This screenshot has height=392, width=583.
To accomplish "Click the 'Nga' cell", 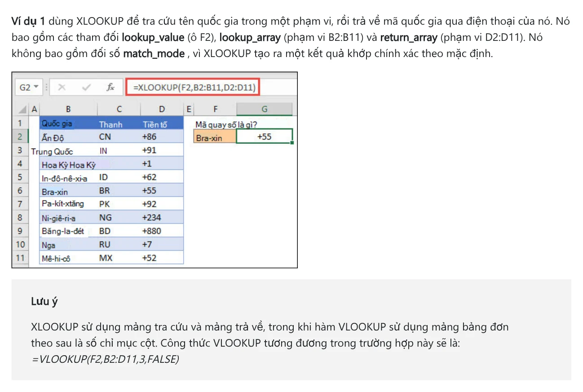I will tap(68, 245).
